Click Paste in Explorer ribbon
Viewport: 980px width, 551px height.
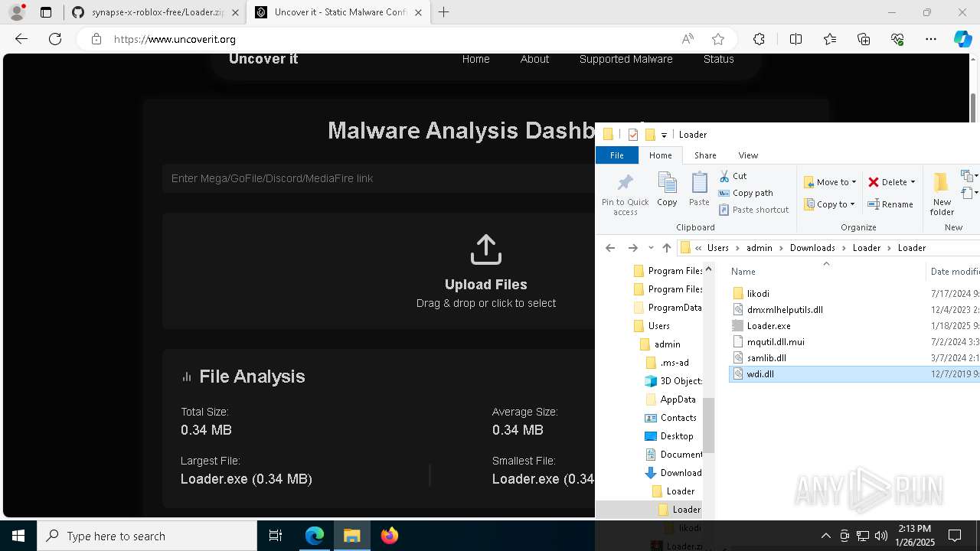pyautogui.click(x=699, y=189)
